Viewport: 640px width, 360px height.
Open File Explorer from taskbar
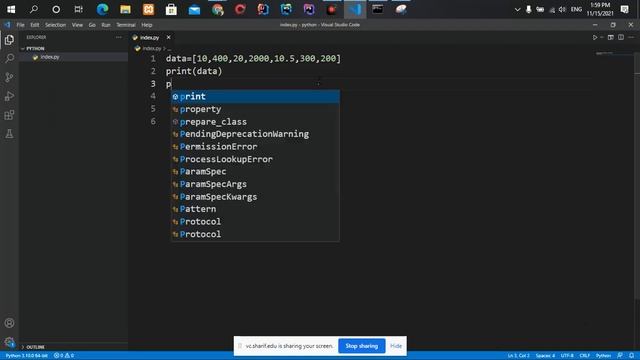[125, 9]
